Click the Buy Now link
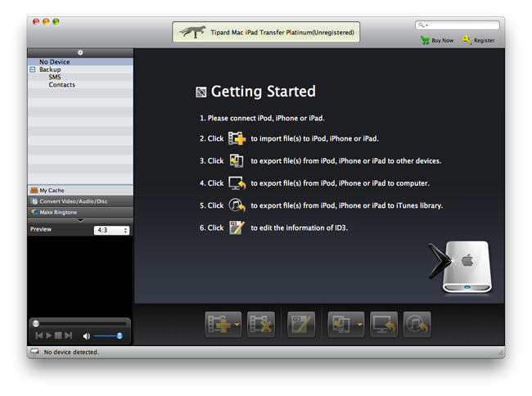The image size is (532, 396). coord(443,40)
